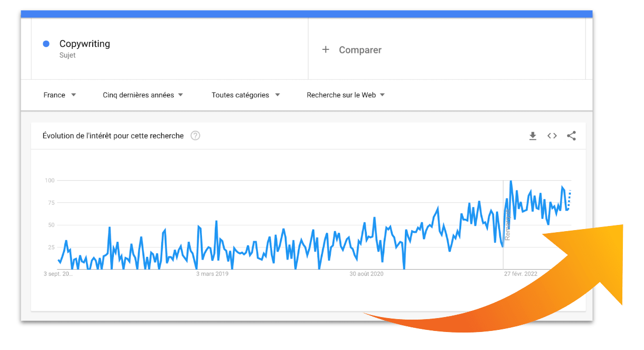Expand the Cinq dernières années period filter

click(143, 95)
